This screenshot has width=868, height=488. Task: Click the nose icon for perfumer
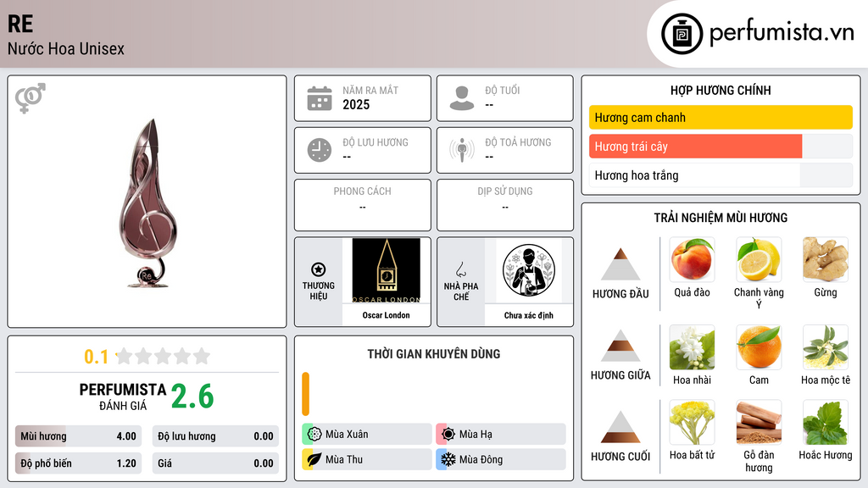461,269
